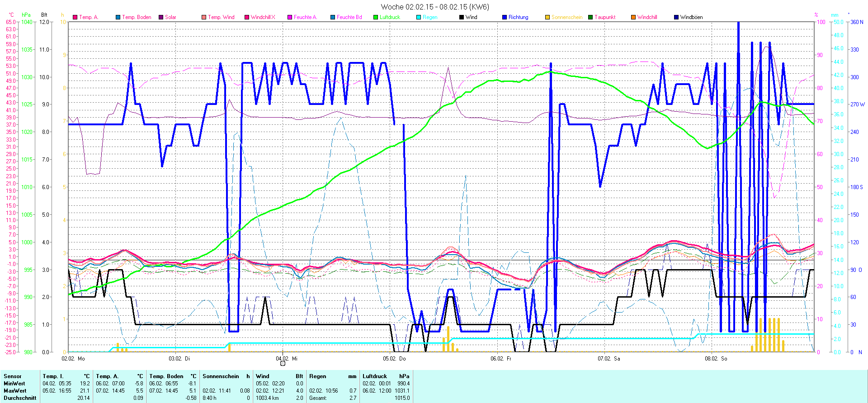Click the MaxWert row label
Viewport: 868px width, 403px height.
pos(15,391)
